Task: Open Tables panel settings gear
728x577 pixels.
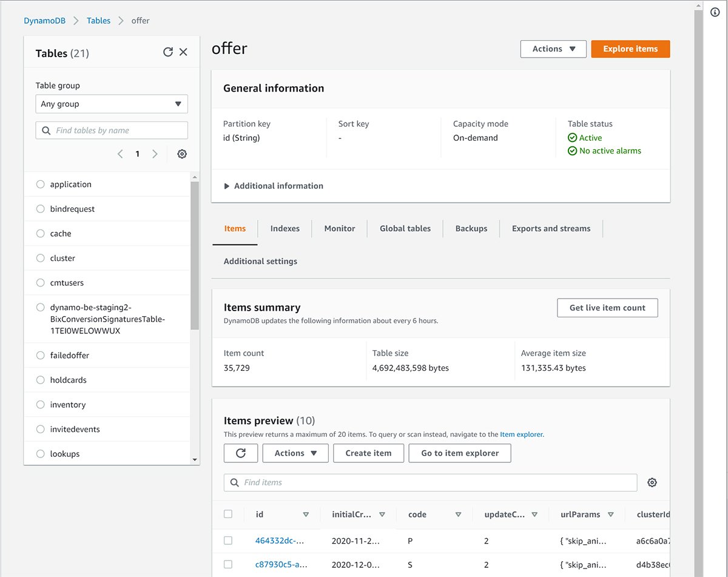Action: [182, 154]
